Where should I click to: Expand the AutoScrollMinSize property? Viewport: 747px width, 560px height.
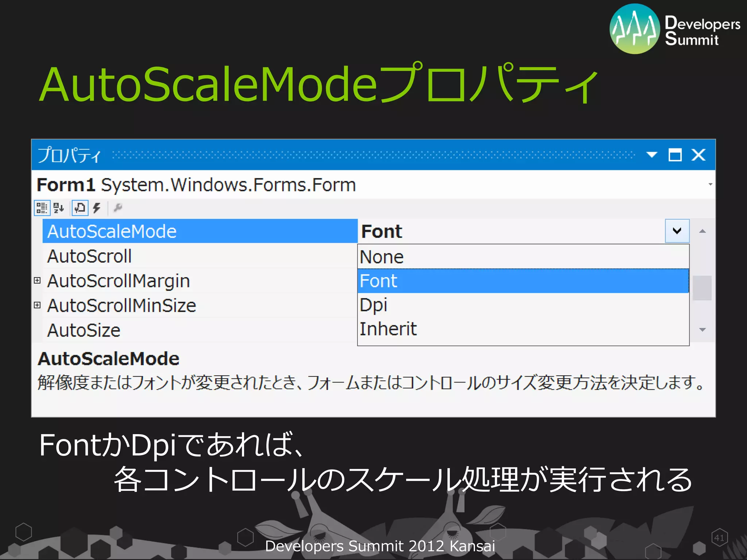pos(37,305)
